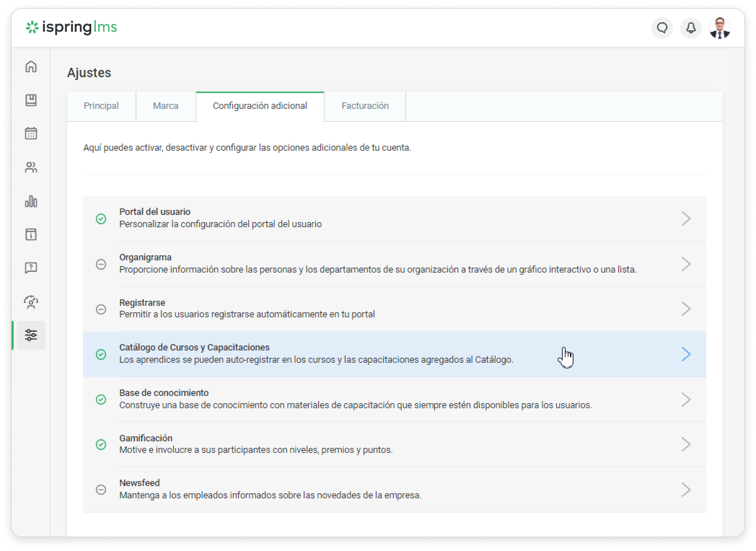Viewport: 756px width, 551px height.
Task: Expand Registrarse settings with chevron arrow
Action: (x=686, y=309)
